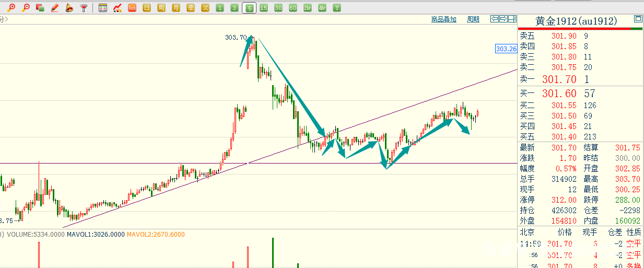Select the 买一 best bid row
The width and height of the screenshot is (644, 268).
pos(580,94)
